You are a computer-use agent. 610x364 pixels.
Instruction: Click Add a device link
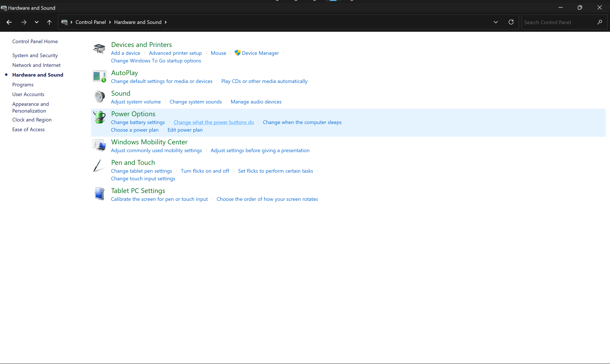pos(125,53)
